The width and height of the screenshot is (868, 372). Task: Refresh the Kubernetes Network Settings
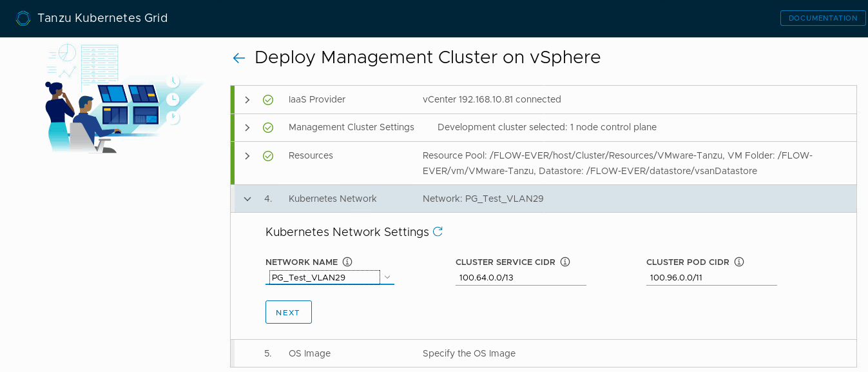tap(438, 231)
